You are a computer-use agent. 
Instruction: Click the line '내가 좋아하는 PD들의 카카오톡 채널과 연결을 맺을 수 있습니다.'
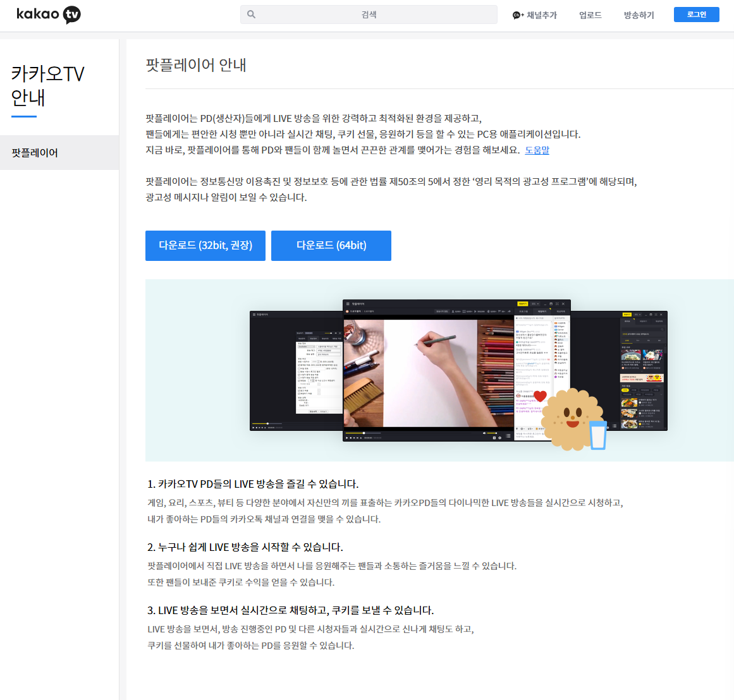(x=264, y=519)
